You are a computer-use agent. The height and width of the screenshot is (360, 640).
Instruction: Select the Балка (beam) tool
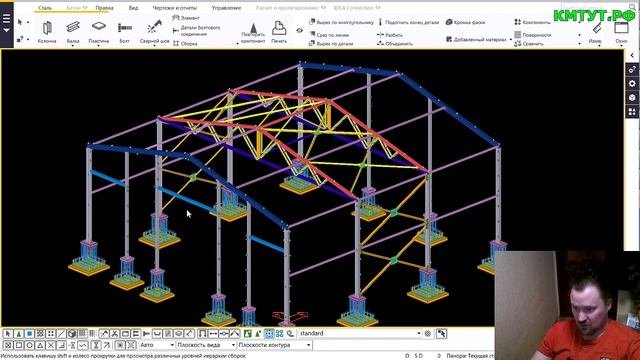(x=73, y=32)
